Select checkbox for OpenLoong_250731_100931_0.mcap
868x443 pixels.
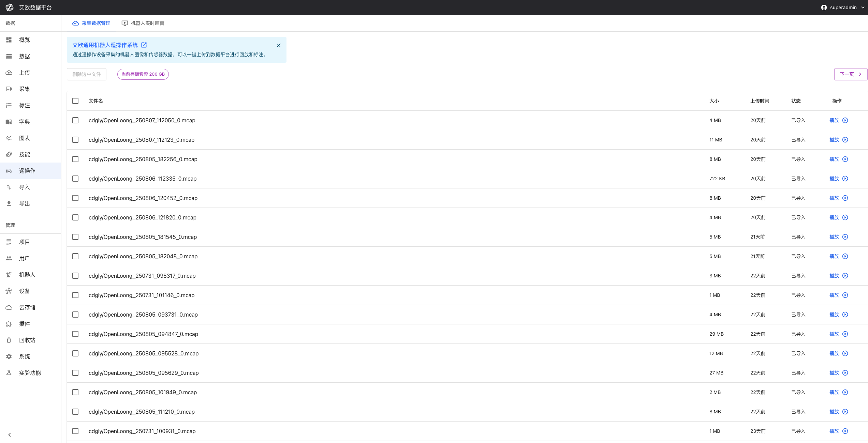coord(75,431)
